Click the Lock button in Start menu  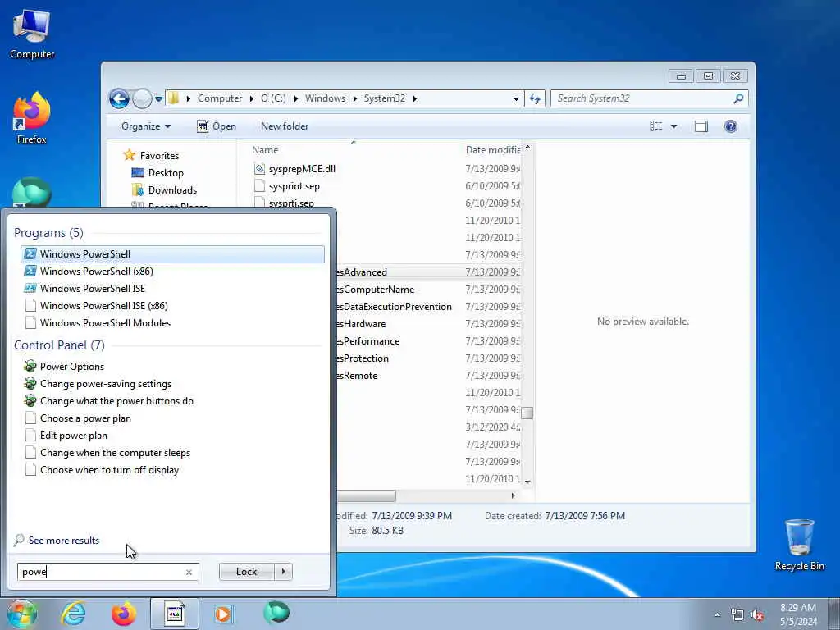246,572
